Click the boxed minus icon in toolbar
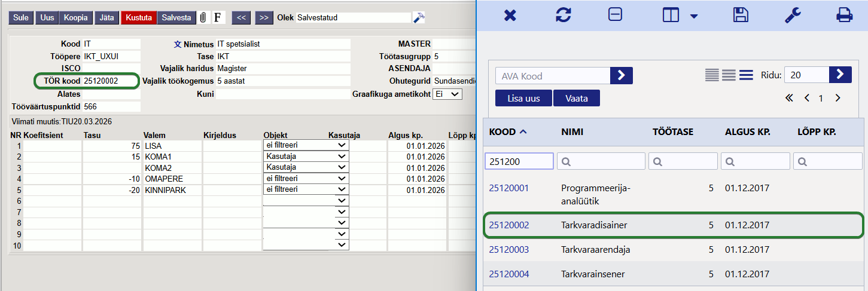This screenshot has height=291, width=868. [x=615, y=15]
